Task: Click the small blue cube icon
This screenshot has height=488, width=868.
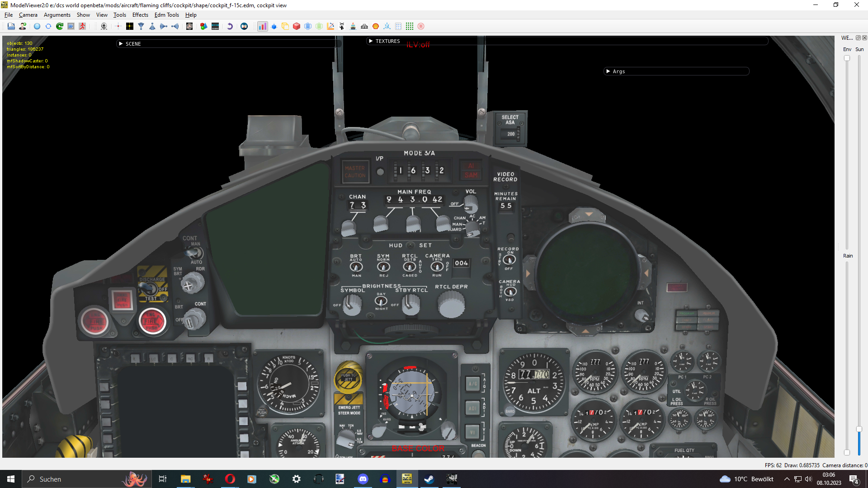Action: tap(274, 26)
